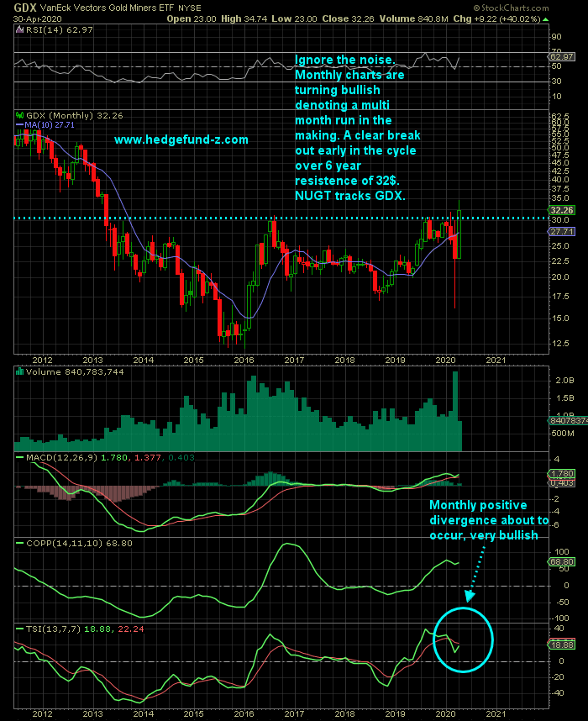
Task: Click the 32.26 price tag on axis
Action: click(x=562, y=210)
